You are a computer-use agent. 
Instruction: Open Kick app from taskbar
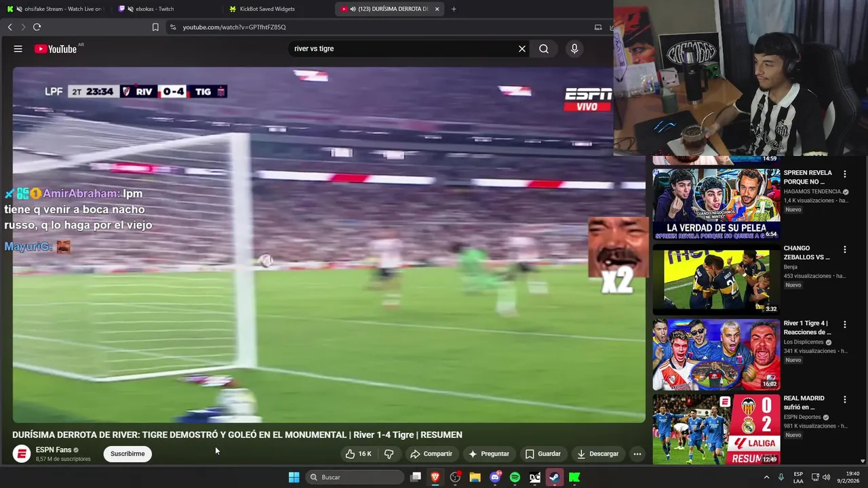click(x=574, y=477)
